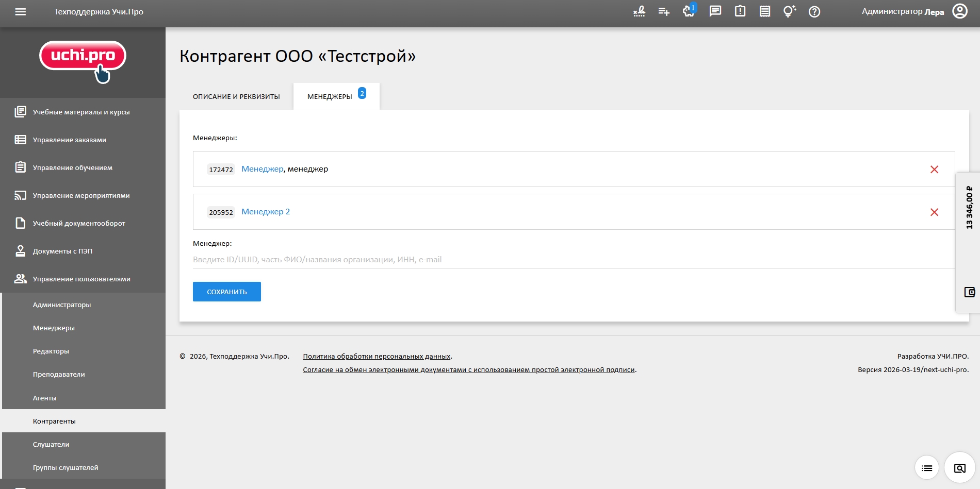Open the receipts list icon in the toolbar
Screen dimensions: 980x489
(x=764, y=11)
